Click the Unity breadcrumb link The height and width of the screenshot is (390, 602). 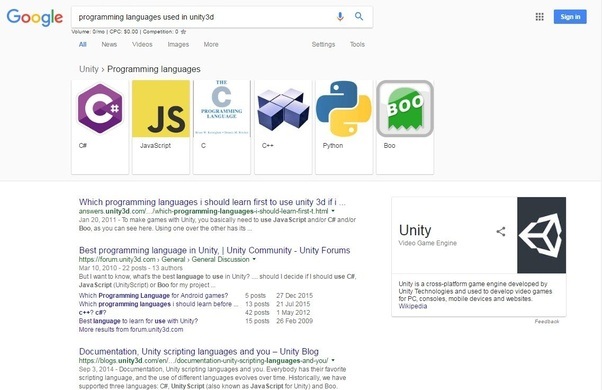[x=89, y=69]
